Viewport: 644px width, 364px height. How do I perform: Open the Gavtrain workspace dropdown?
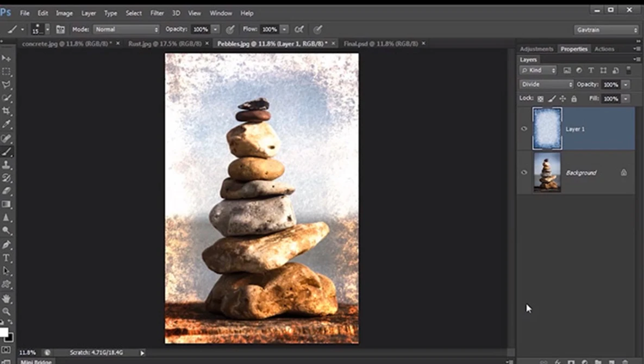606,29
